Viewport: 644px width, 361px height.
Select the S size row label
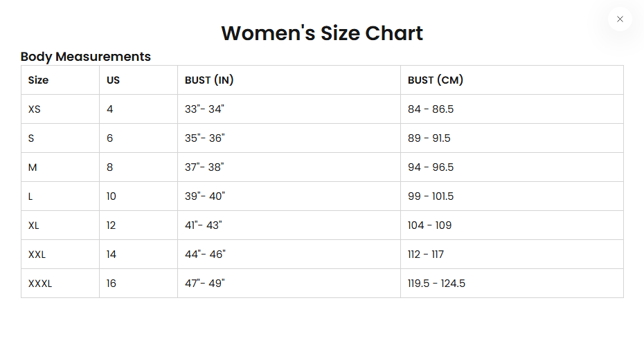coord(31,138)
